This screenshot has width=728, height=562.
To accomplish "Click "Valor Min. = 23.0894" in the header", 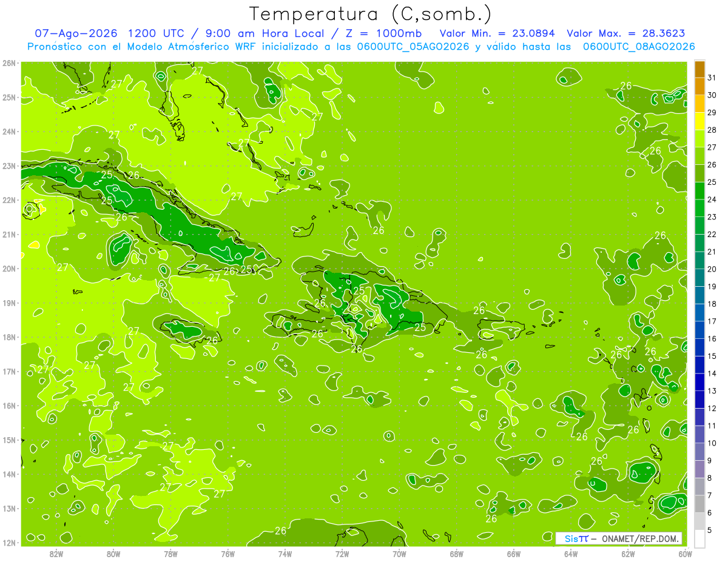I will (497, 33).
